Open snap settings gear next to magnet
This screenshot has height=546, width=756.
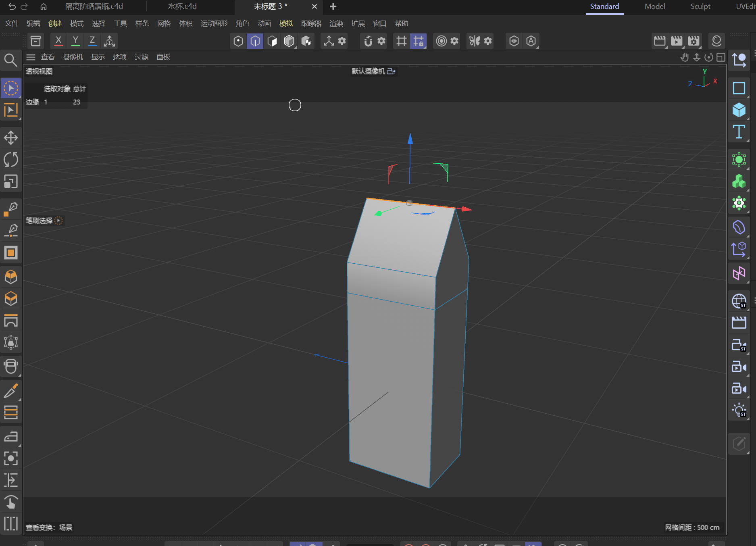(x=381, y=41)
